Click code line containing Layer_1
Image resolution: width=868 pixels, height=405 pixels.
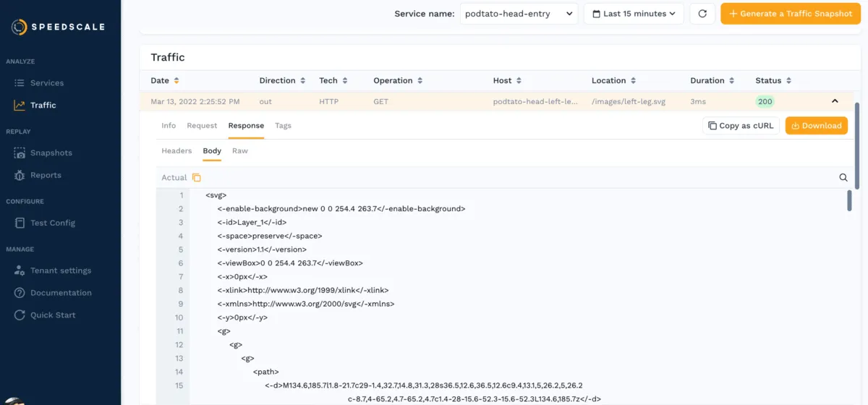point(252,222)
